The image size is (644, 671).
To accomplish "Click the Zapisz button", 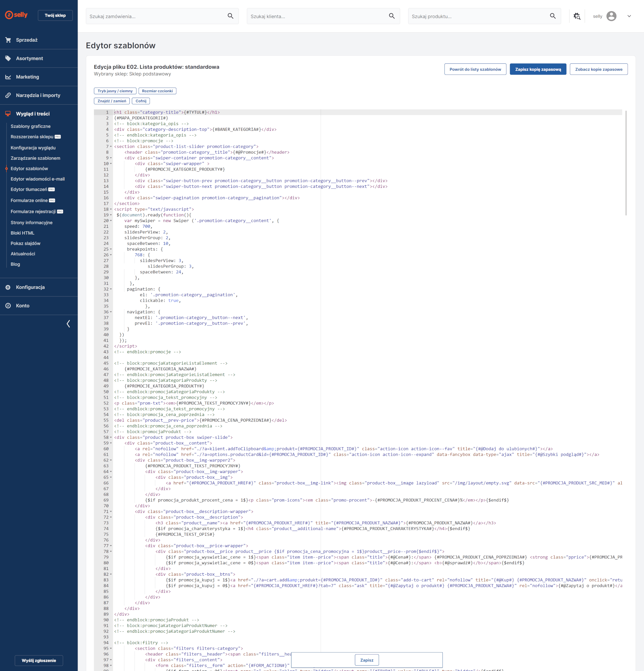I will tap(367, 660).
